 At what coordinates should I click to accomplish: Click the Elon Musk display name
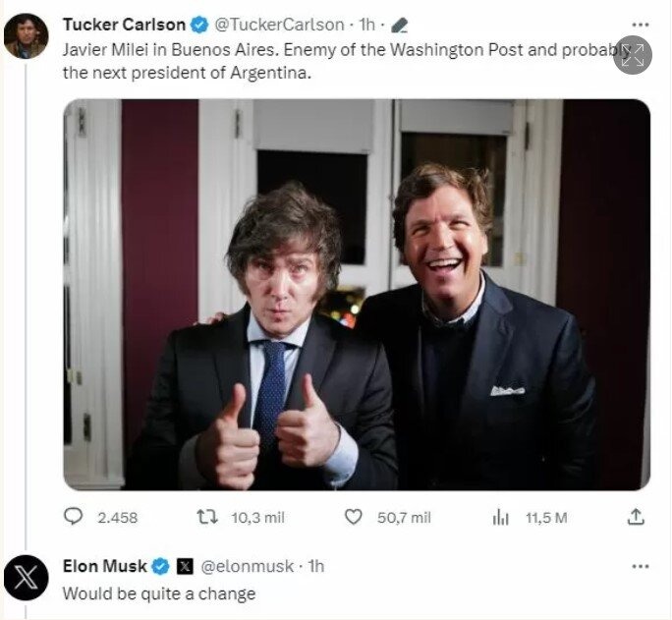(104, 566)
